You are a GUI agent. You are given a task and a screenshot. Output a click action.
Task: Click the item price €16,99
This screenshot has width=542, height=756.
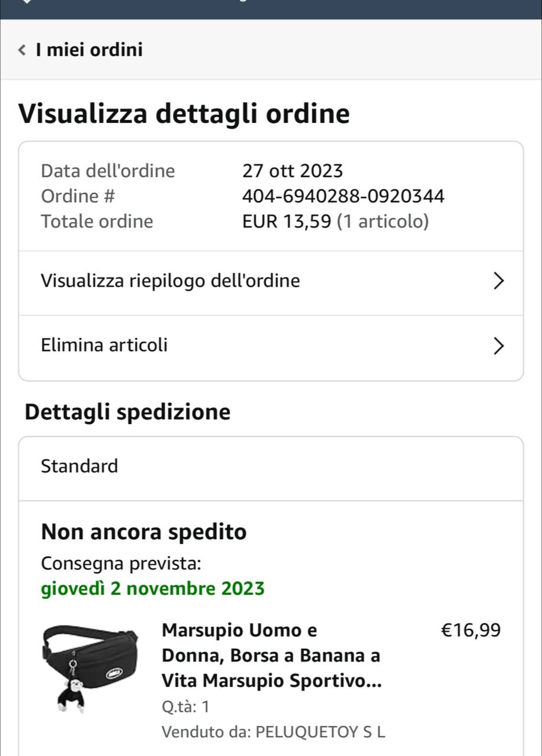[x=471, y=631]
